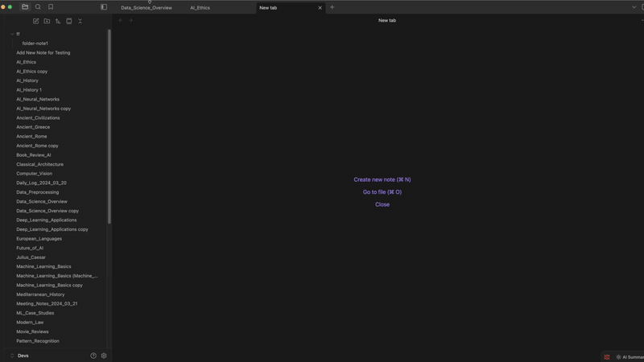Viewport: 644px width, 362px height.
Task: Open Data_Preprocessing note
Action: point(37,192)
